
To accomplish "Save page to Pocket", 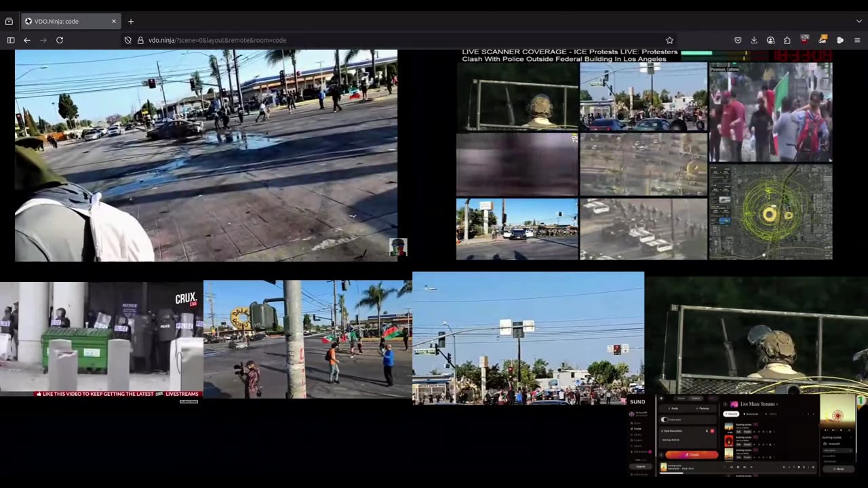I will point(738,40).
